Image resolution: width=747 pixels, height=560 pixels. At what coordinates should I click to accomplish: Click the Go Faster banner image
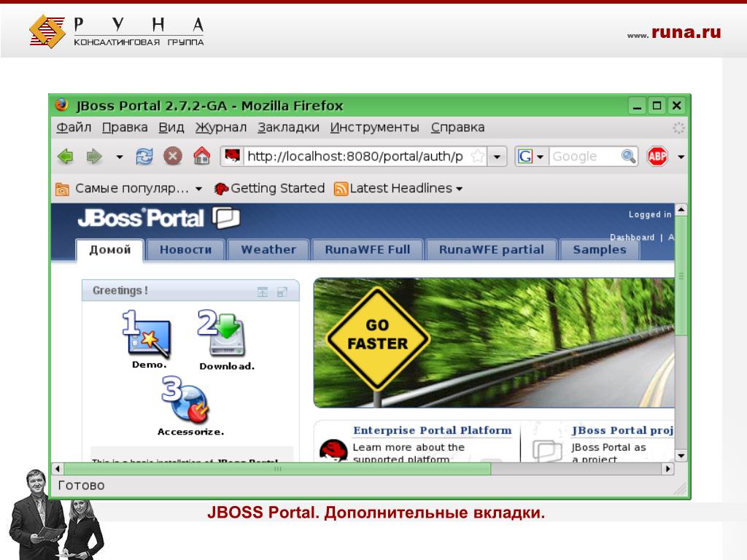pos(494,343)
